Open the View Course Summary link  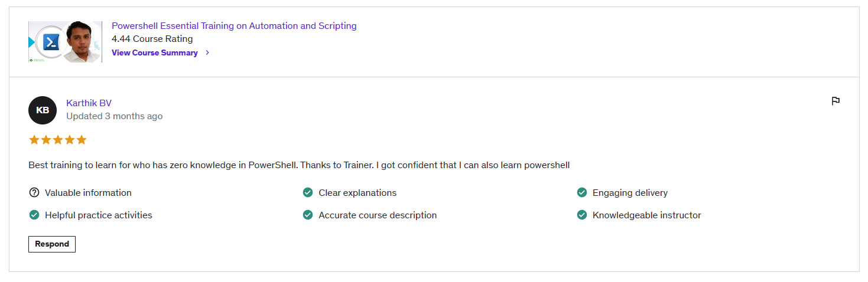[155, 53]
